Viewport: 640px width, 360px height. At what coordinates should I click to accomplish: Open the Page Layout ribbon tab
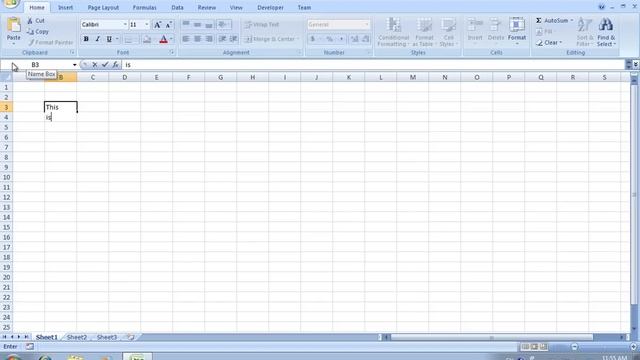point(103,7)
